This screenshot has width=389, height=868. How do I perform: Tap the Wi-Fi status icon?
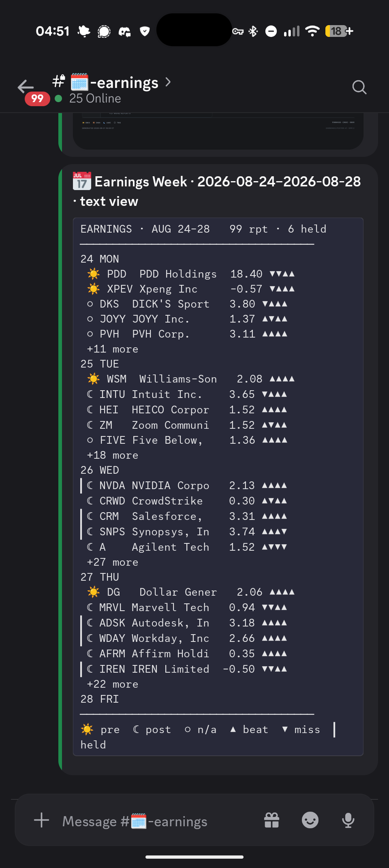click(x=312, y=31)
